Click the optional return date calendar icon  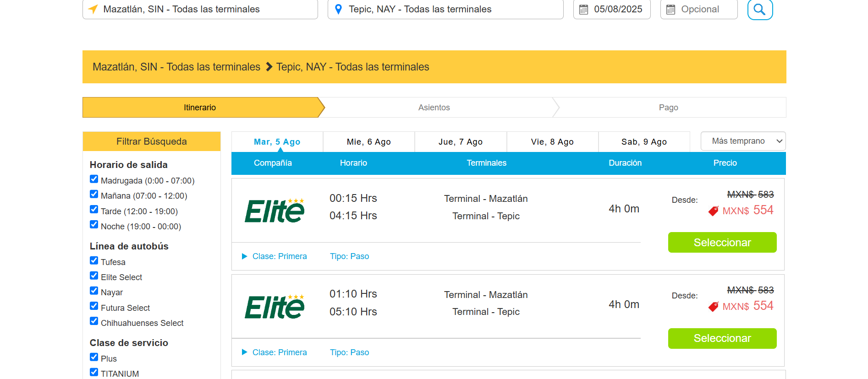coord(670,9)
